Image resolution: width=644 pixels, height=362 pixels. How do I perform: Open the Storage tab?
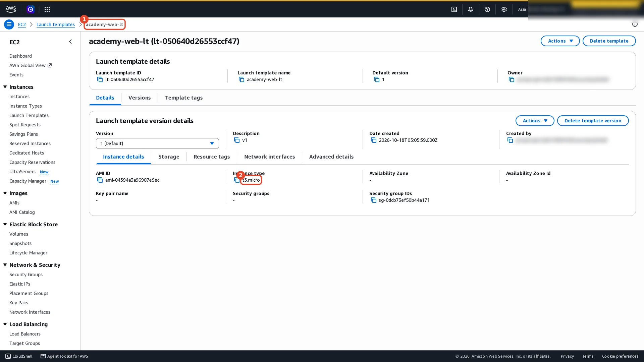tap(169, 157)
